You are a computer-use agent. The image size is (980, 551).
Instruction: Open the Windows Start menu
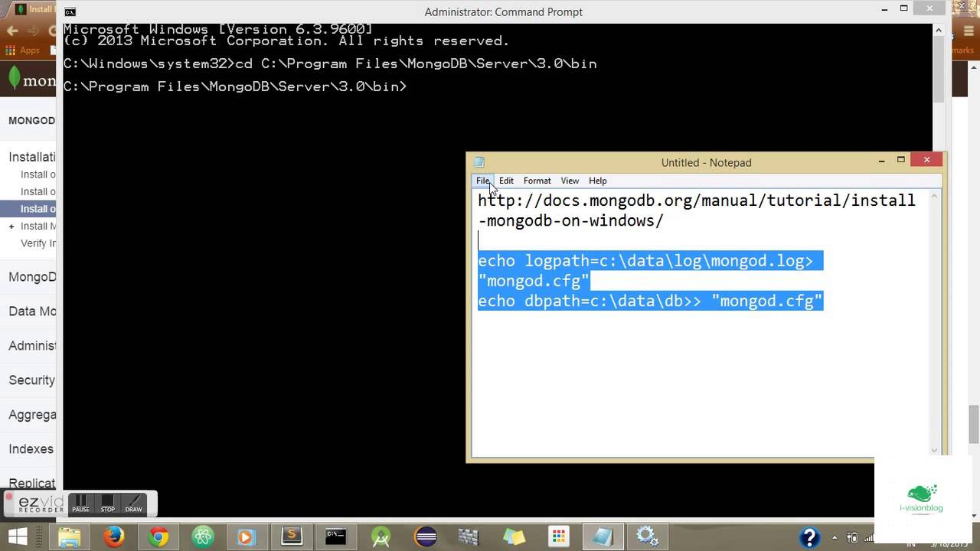click(x=17, y=536)
